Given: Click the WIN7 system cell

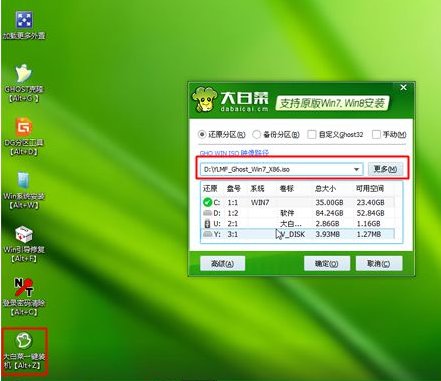Looking at the screenshot, I should click(260, 202).
